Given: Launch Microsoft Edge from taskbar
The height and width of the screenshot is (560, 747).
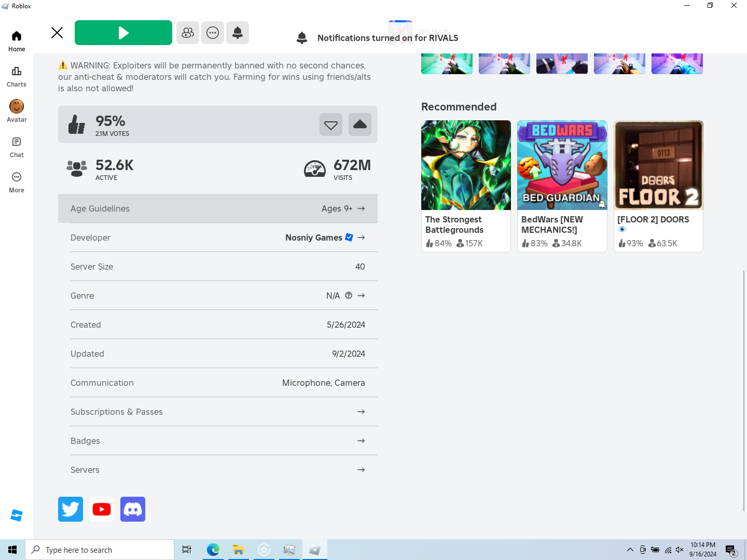Looking at the screenshot, I should point(213,550).
